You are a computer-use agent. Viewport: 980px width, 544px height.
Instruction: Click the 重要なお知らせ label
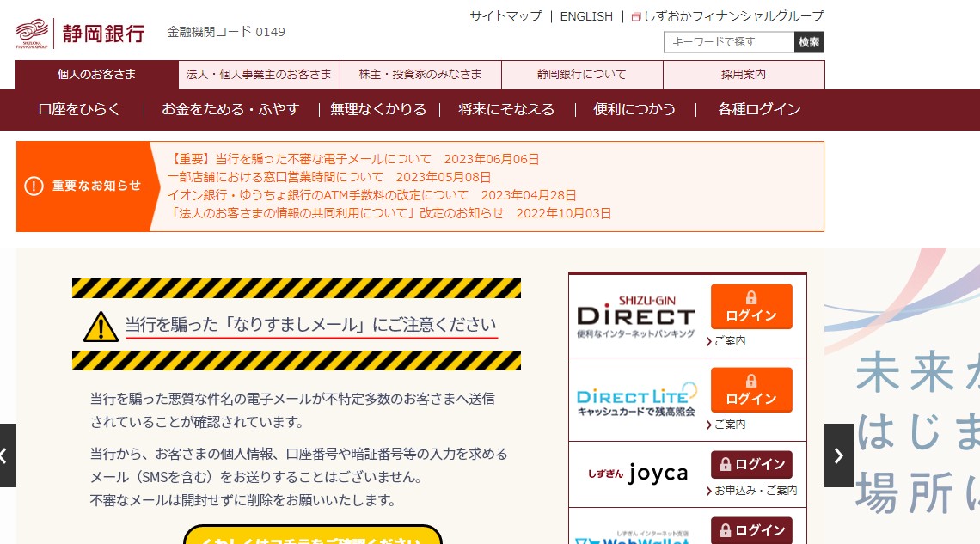pos(96,186)
